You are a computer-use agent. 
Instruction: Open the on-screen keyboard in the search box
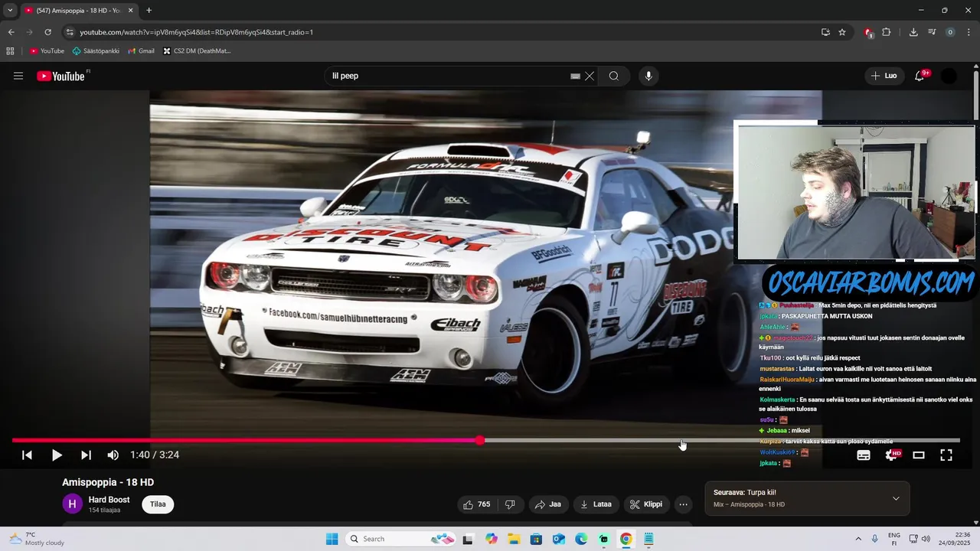[575, 76]
